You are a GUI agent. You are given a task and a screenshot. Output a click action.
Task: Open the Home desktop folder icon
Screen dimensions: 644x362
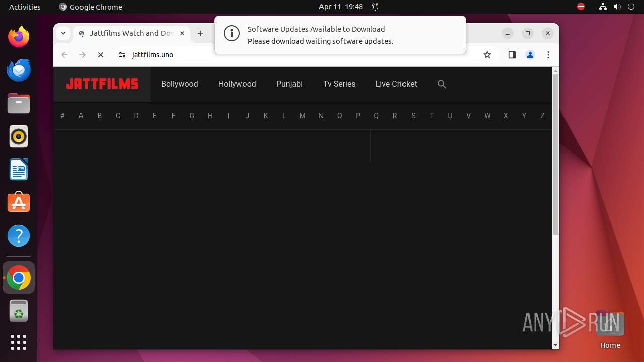click(x=610, y=330)
